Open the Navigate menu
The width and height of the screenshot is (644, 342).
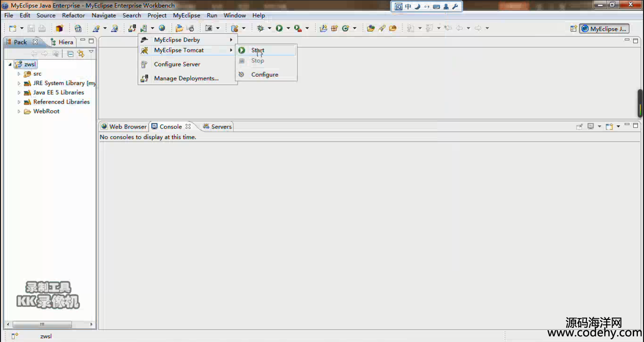[x=104, y=15]
